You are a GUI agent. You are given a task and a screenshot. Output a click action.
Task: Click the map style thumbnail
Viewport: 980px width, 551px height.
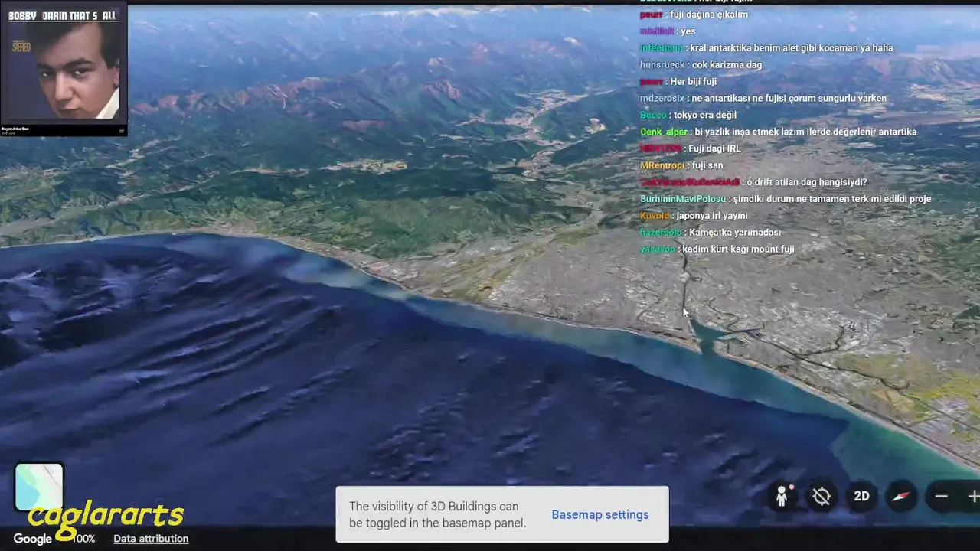[39, 487]
